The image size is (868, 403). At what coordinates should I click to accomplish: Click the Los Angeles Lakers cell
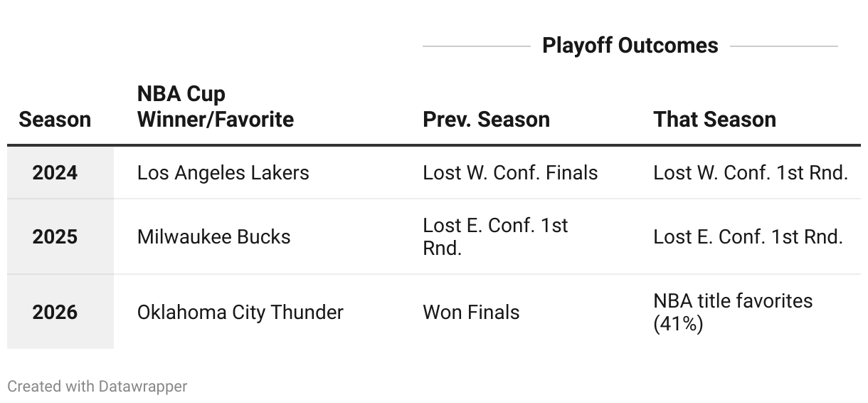pyautogui.click(x=223, y=172)
